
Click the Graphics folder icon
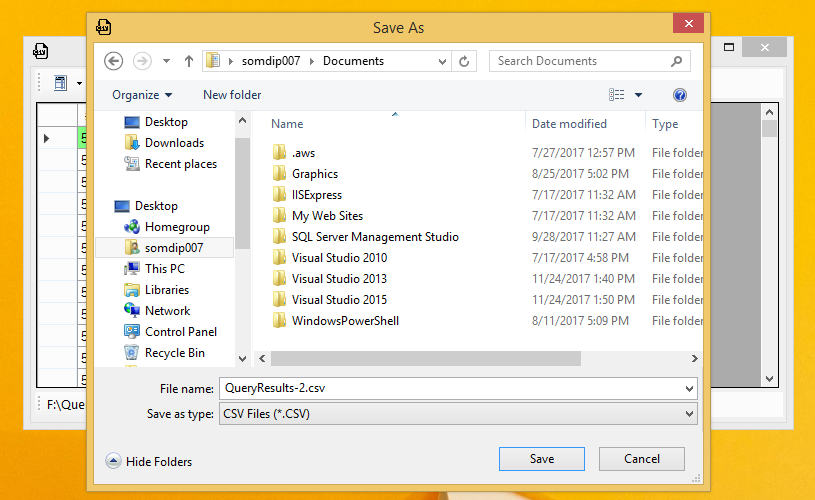click(279, 173)
